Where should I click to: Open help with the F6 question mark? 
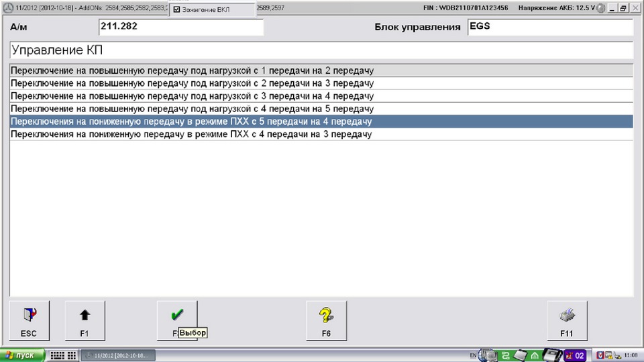pos(327,320)
